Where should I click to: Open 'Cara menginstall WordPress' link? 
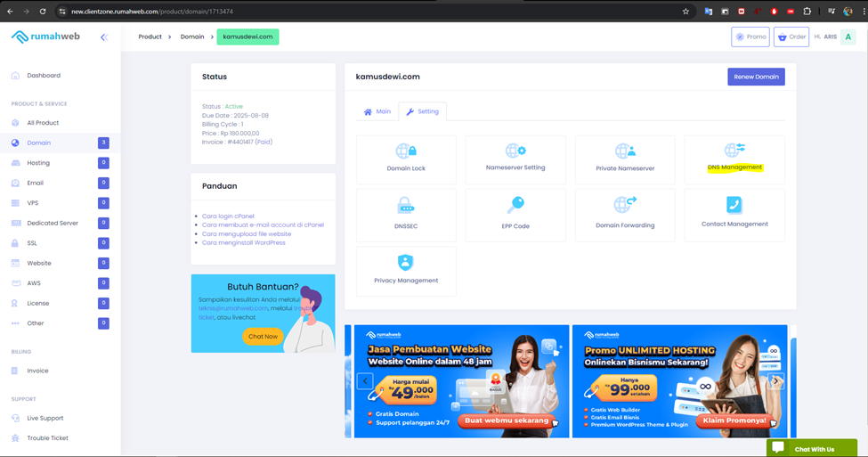coord(244,242)
